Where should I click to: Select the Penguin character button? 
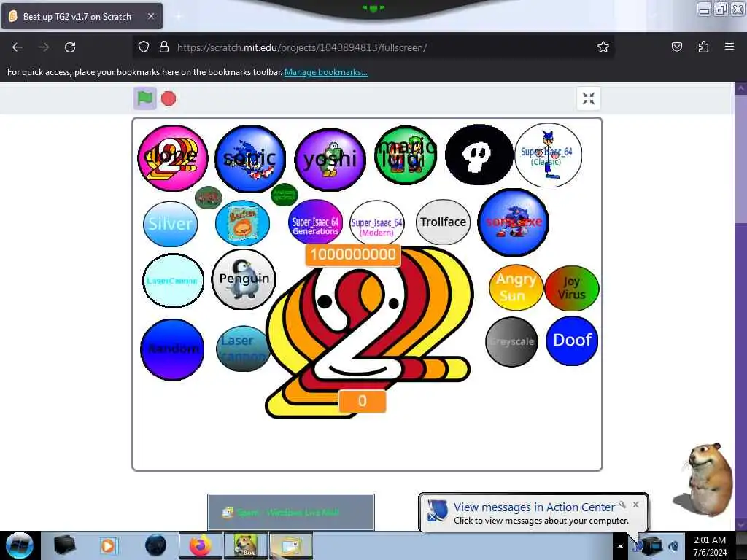(x=244, y=279)
